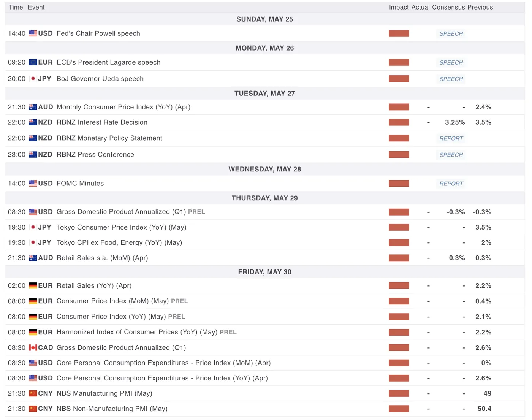The image size is (532, 420).
Task: Click previous value 2% on Tokyo CPI ex Food row
Action: point(486,242)
